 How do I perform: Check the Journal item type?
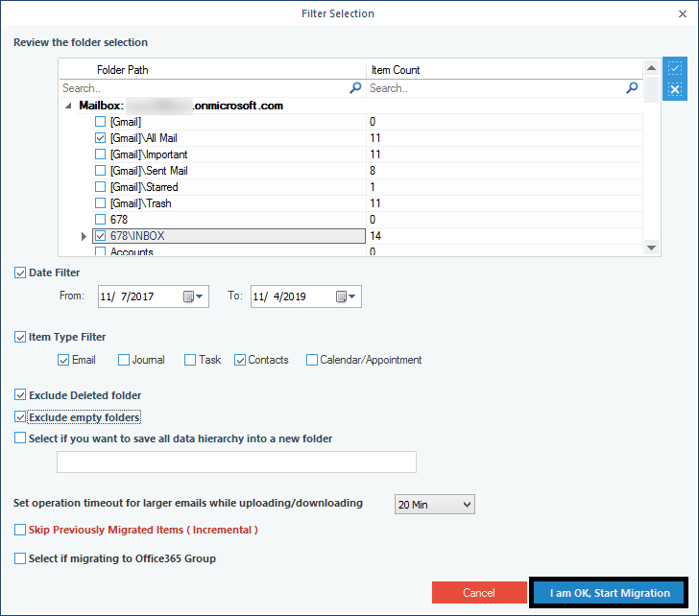tap(124, 360)
